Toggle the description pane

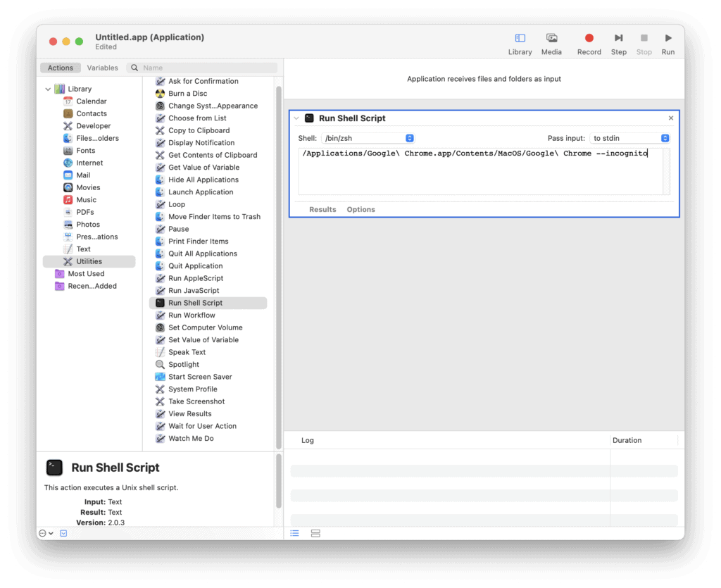(x=63, y=534)
